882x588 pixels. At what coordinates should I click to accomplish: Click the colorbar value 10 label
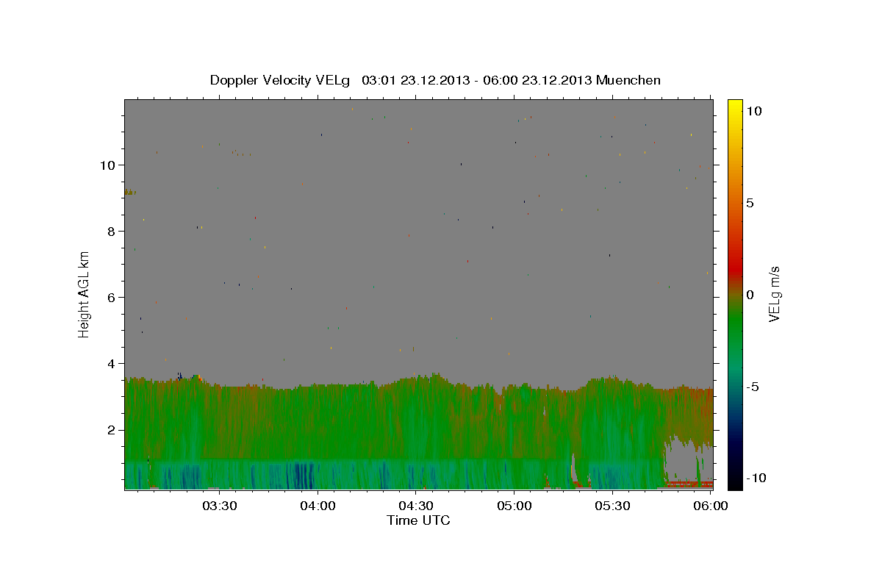754,111
